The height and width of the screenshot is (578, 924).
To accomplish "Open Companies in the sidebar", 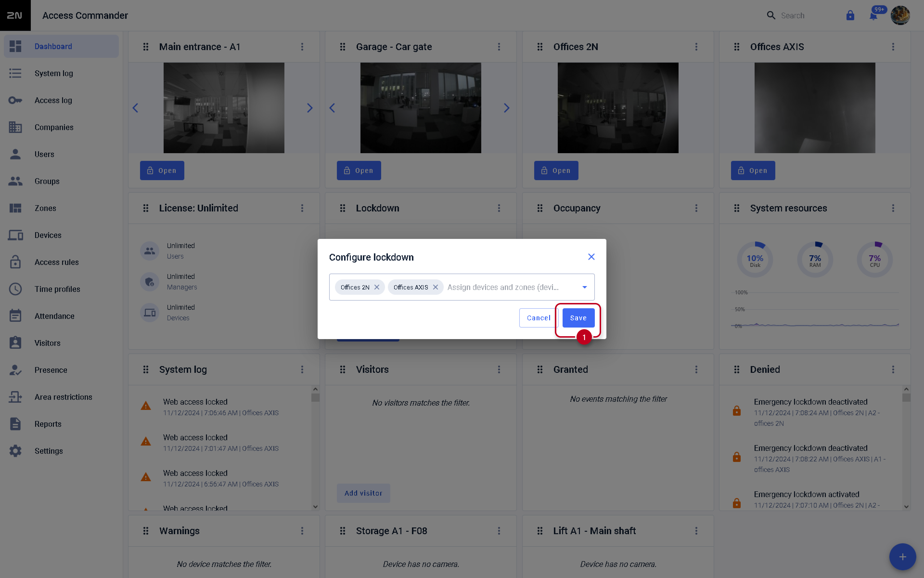I will click(61, 127).
